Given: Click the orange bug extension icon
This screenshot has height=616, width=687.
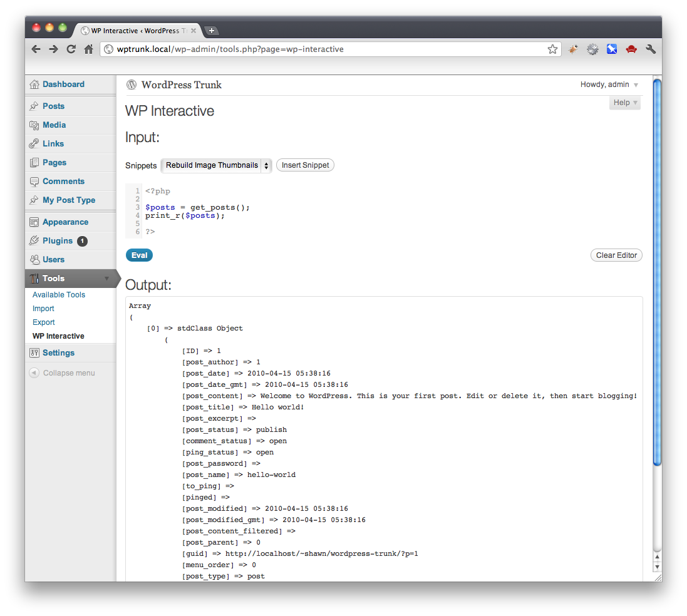Looking at the screenshot, I should 573,49.
